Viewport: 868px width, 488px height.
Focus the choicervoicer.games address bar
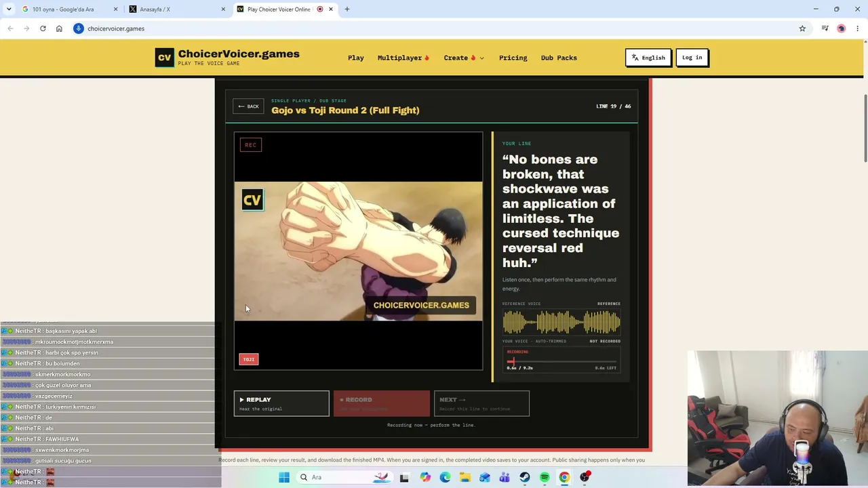click(x=434, y=28)
